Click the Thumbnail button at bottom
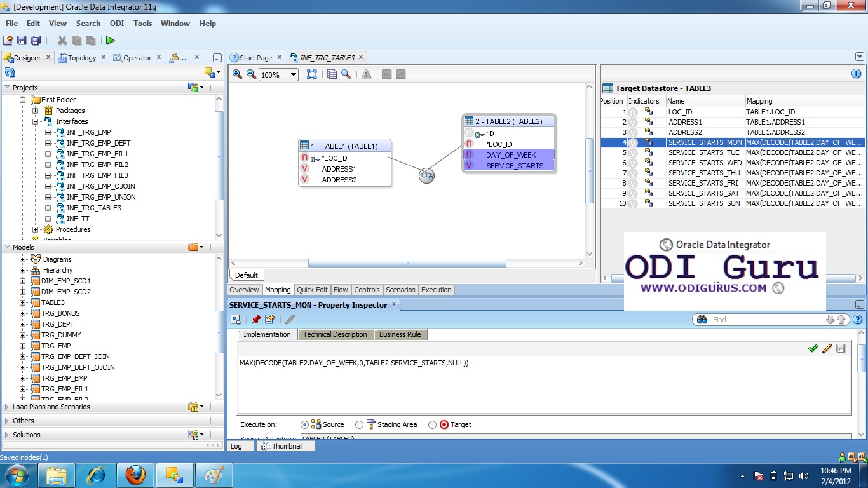 (x=286, y=446)
